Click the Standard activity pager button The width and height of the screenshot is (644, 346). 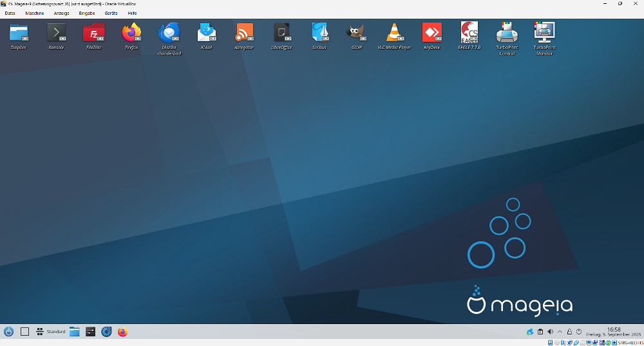[x=51, y=332]
